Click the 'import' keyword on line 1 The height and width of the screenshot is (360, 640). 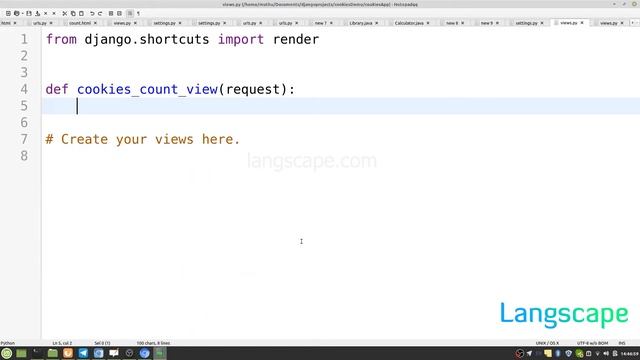tap(241, 40)
